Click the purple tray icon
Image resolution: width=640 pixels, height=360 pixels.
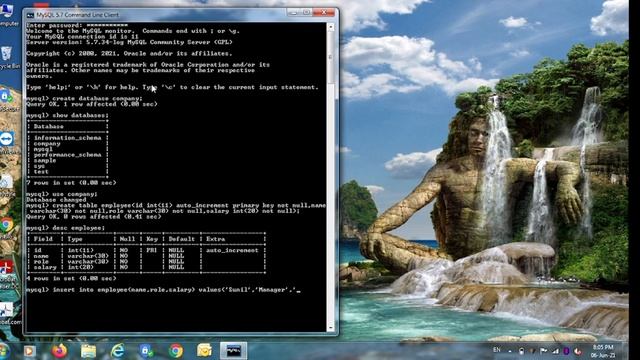566,351
